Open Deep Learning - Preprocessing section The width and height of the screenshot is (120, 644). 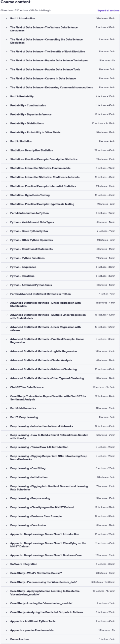point(60,499)
